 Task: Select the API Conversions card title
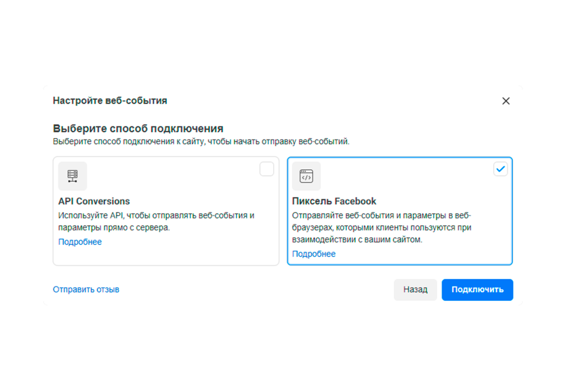pyautogui.click(x=94, y=201)
